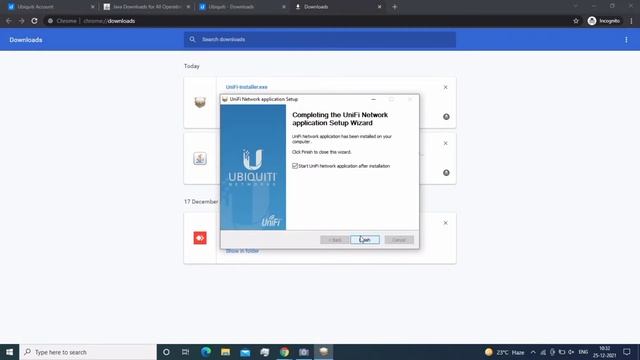Viewport: 640px width, 360px height.
Task: Click the Search downloads field
Action: 320,40
